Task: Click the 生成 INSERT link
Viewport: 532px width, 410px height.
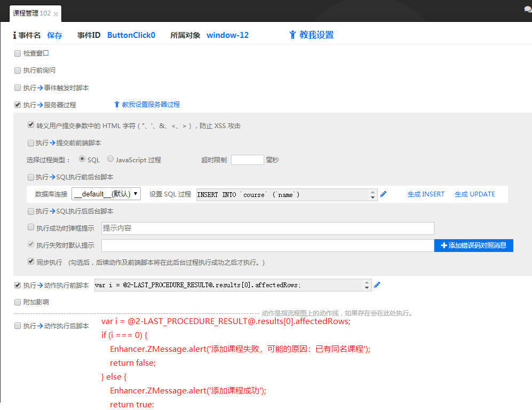Action: click(x=426, y=194)
